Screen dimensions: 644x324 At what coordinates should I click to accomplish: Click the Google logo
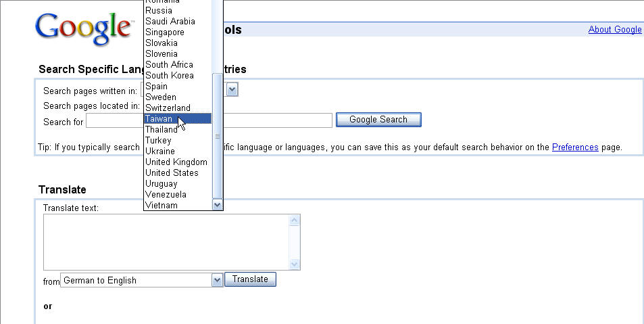[84, 29]
